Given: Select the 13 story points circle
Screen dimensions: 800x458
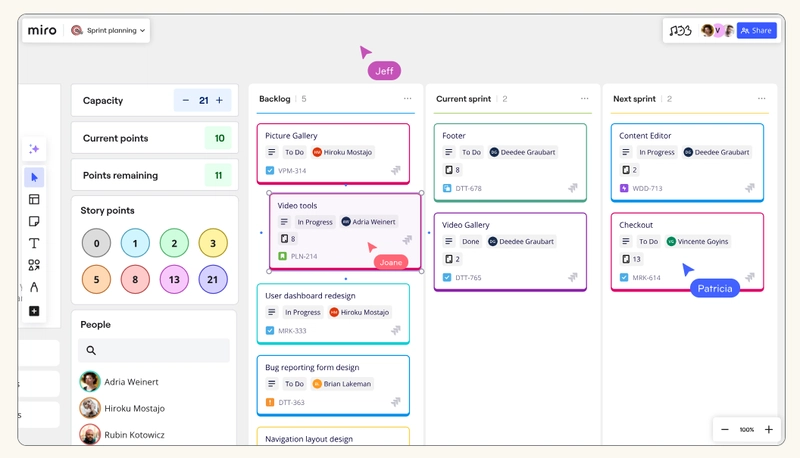Looking at the screenshot, I should coord(174,280).
